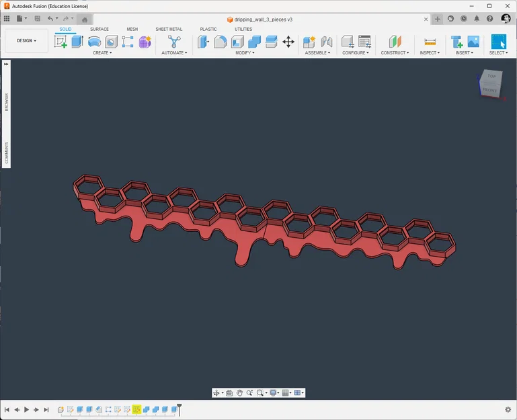Image resolution: width=517 pixels, height=420 pixels.
Task: Select the Move/Copy arrows icon
Action: pos(288,42)
